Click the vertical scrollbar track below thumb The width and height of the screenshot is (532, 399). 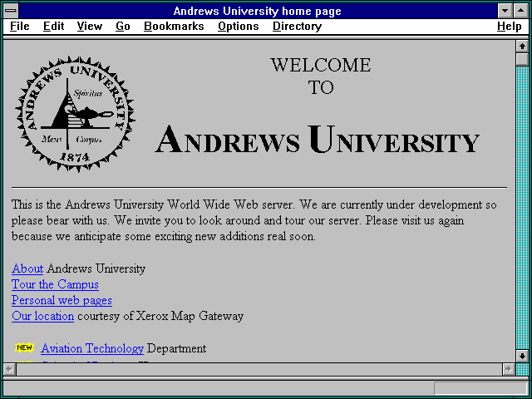tap(522, 208)
